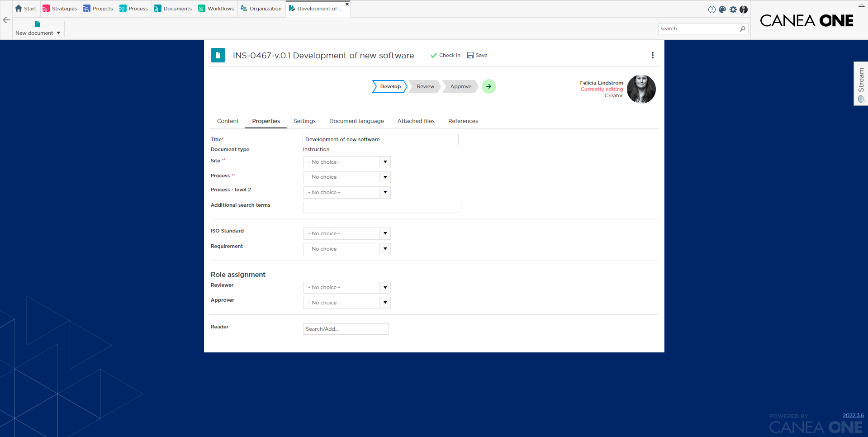Expand the Reviewer dropdown
The image size is (868, 437).
pyautogui.click(x=385, y=287)
